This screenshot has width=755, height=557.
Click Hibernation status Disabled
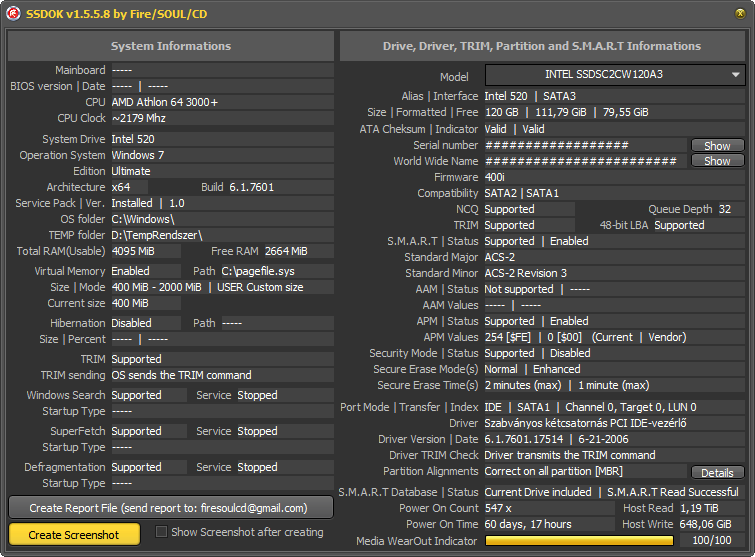tap(131, 323)
